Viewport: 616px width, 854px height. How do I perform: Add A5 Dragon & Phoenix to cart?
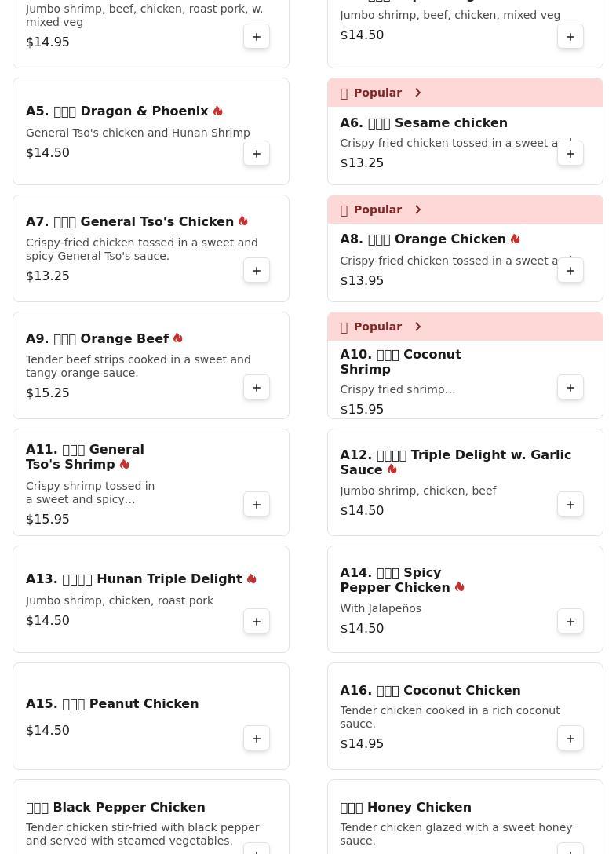(x=257, y=154)
